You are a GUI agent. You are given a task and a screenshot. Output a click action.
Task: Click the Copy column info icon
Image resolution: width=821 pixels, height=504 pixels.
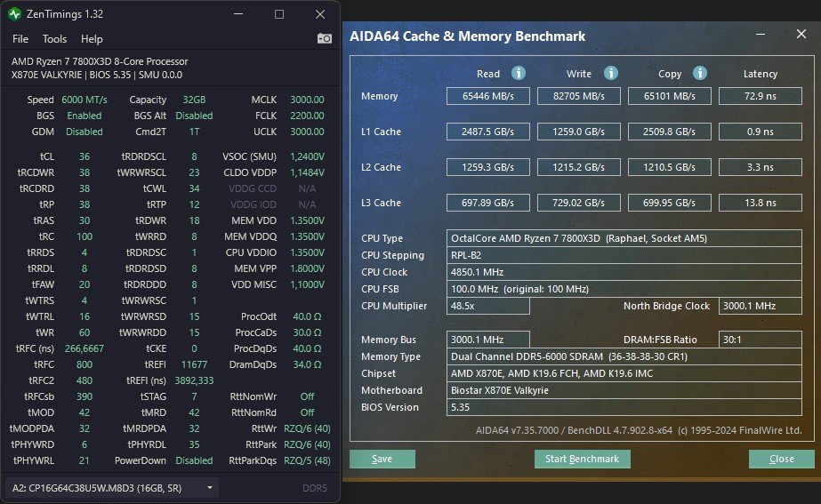(x=699, y=74)
